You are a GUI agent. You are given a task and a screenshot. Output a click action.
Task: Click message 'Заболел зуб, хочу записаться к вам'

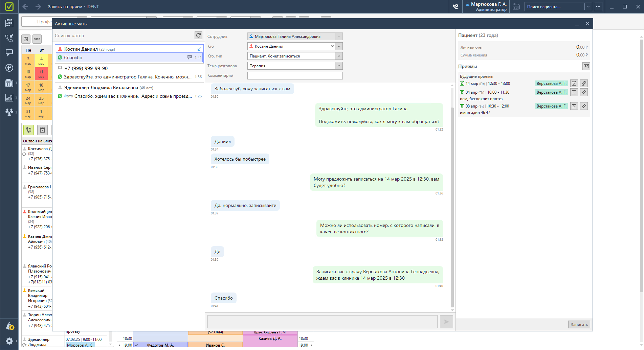(x=252, y=89)
